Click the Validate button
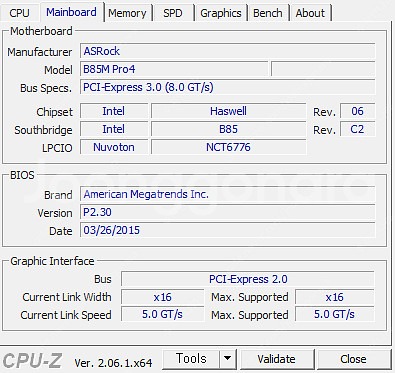395x373 pixels. 276,359
